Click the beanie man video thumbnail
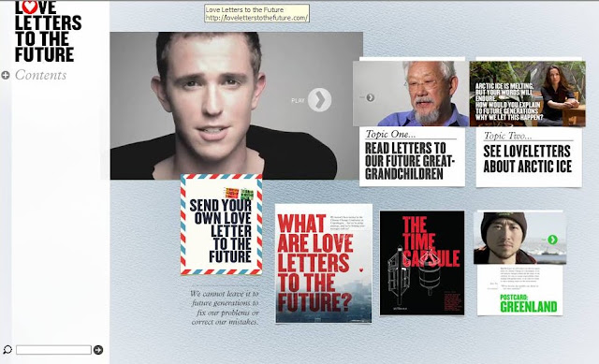The height and width of the screenshot is (364, 599). point(520,239)
